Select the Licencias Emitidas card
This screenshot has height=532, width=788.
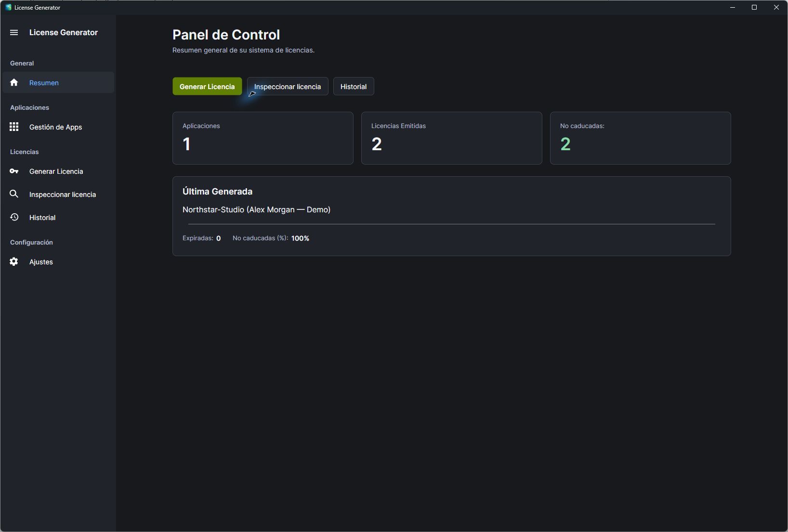coord(452,138)
